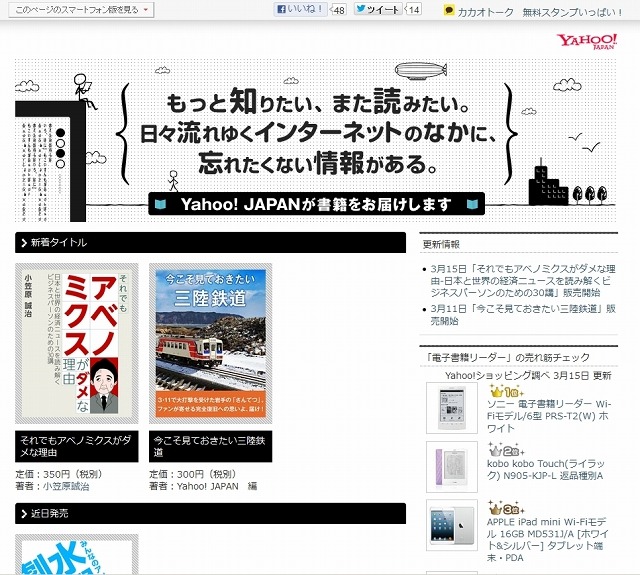Open the iPad mini product thumbnail
Screen dimensions: 640x575
452,525
